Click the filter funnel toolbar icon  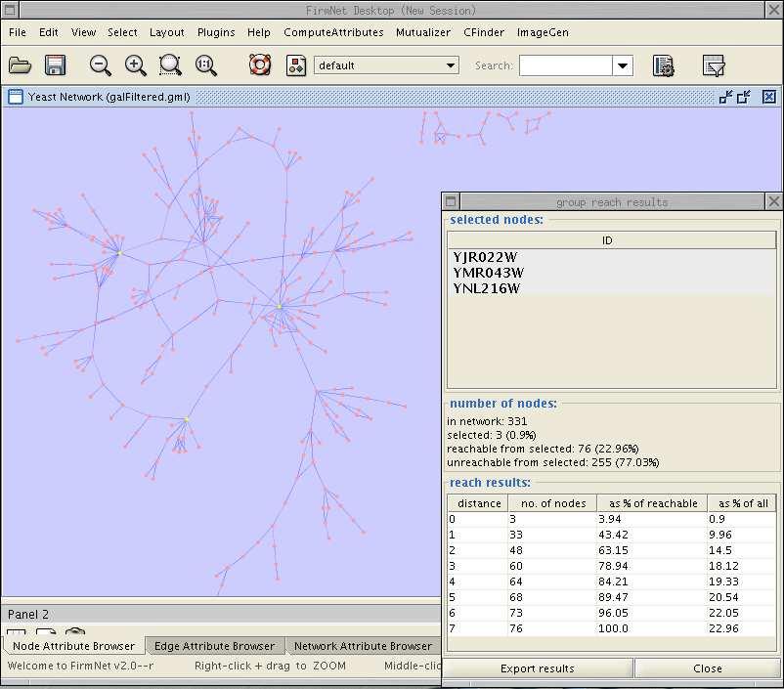coord(714,65)
